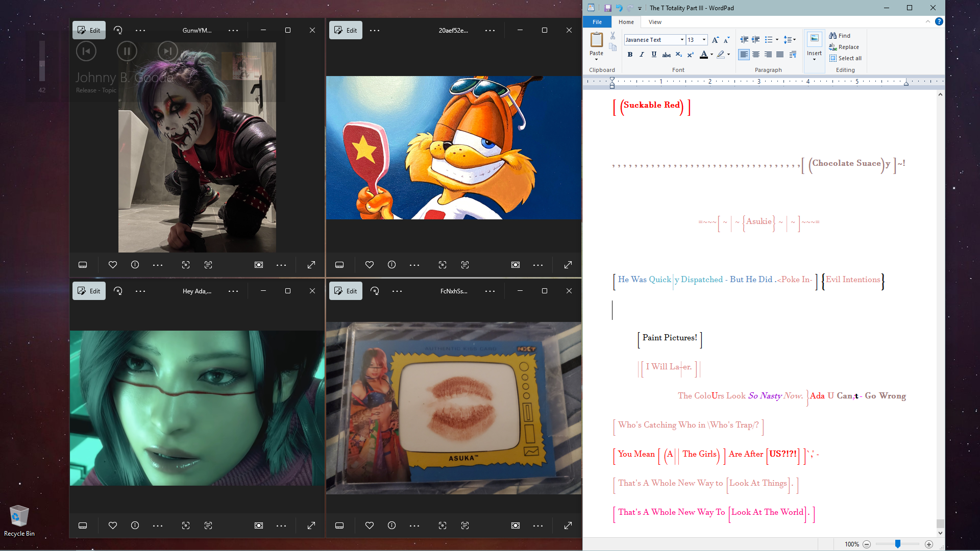The image size is (980, 551).
Task: Open Customize Quick Access Toolbar dropdown
Action: coord(640,8)
